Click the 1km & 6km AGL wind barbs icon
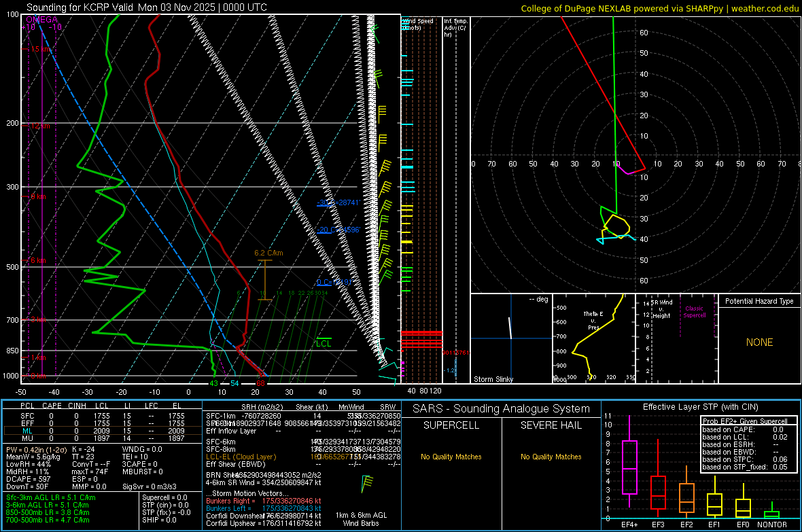The image size is (802, 532). point(367,483)
